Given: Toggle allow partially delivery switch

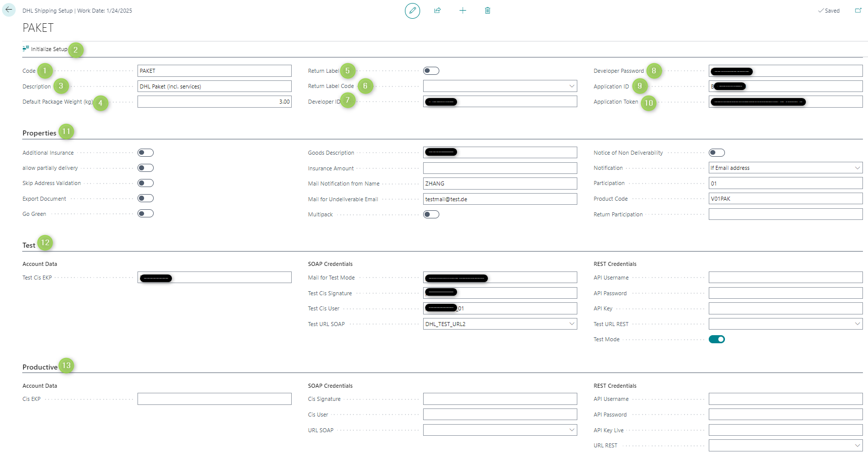Looking at the screenshot, I should [x=146, y=168].
